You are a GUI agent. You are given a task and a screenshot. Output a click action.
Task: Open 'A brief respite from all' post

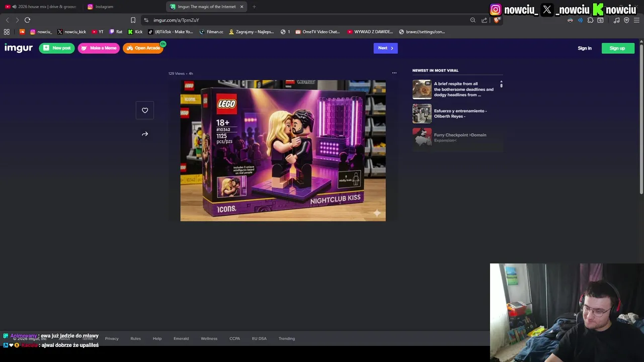[463, 89]
